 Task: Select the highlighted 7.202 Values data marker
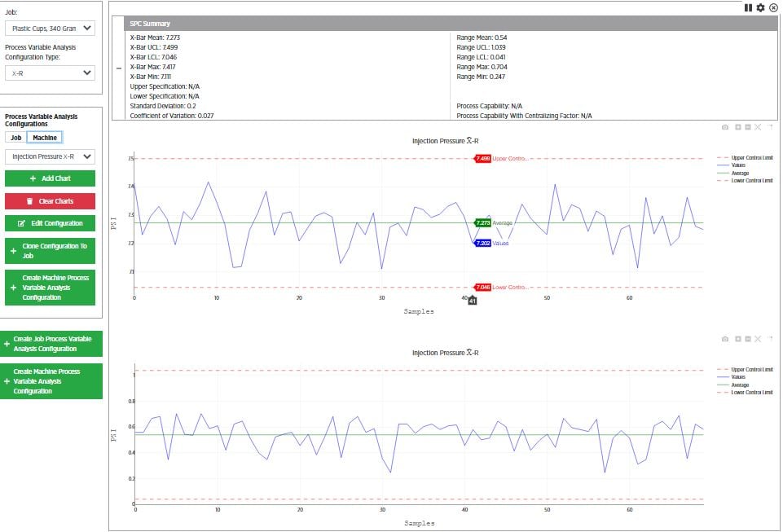483,244
